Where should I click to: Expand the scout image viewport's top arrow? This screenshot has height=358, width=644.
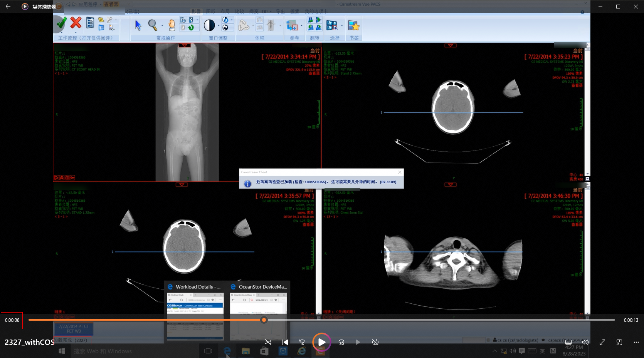click(185, 45)
